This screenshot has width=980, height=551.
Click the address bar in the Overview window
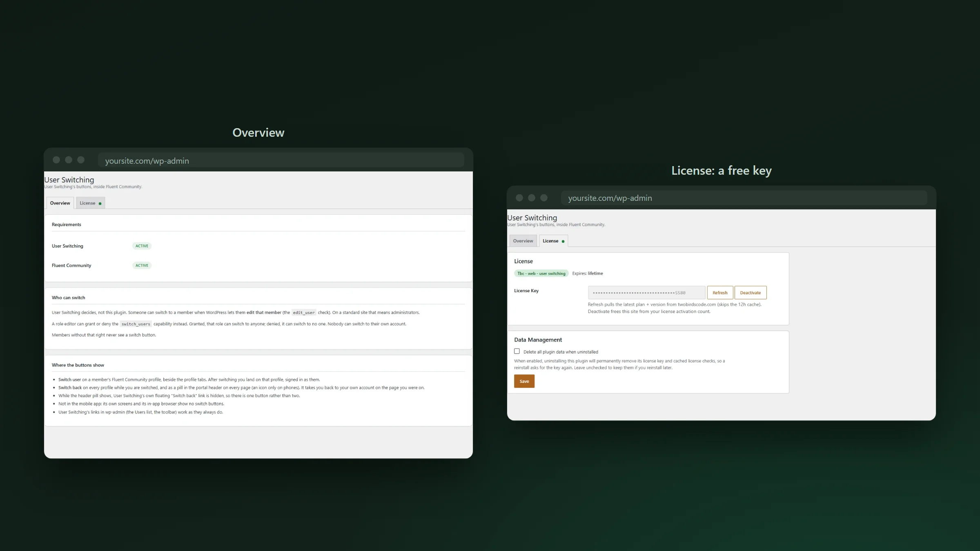coord(281,160)
